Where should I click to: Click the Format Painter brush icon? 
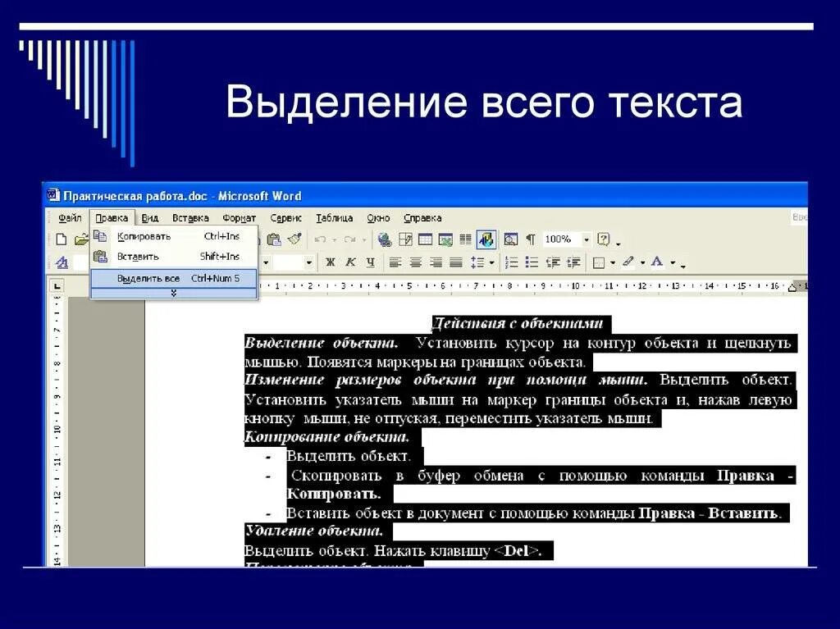(x=295, y=239)
